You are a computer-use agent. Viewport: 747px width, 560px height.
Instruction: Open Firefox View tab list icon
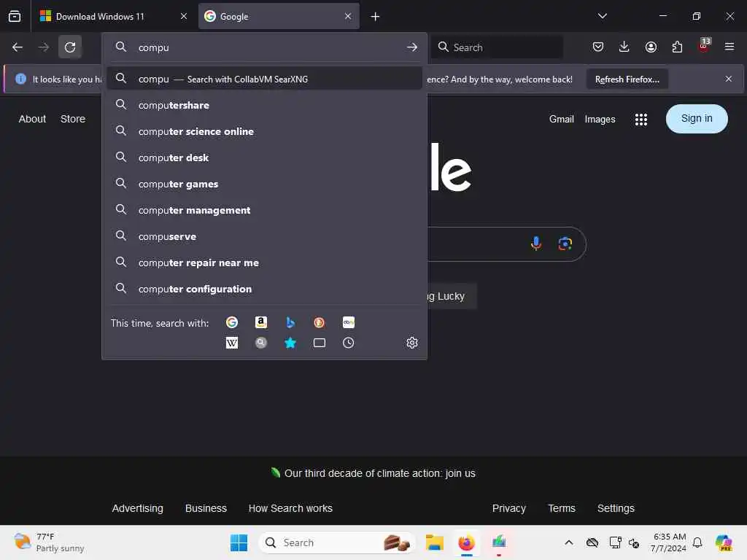[x=15, y=16]
